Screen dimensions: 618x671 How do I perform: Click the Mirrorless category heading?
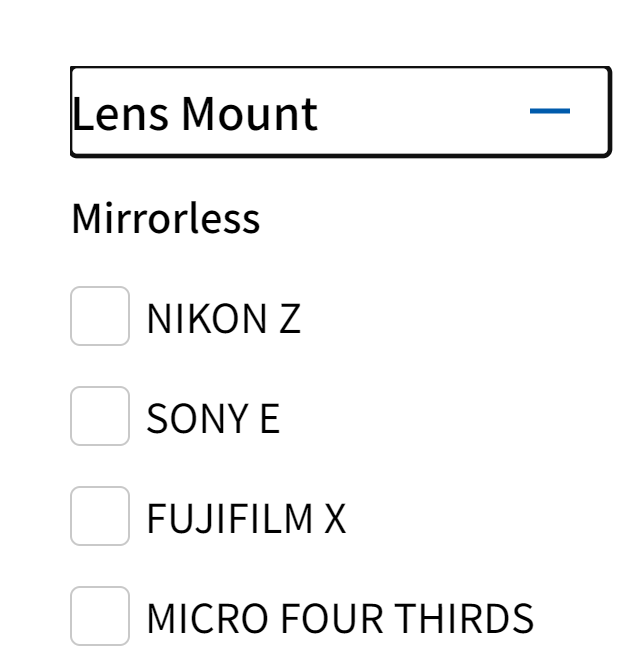pyautogui.click(x=166, y=218)
